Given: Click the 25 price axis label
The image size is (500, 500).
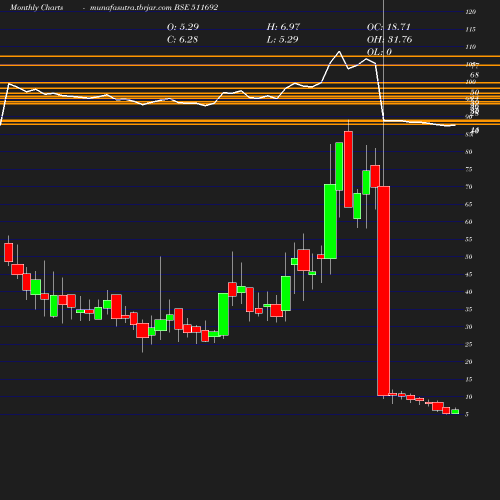Looking at the screenshot, I should pos(469,344).
